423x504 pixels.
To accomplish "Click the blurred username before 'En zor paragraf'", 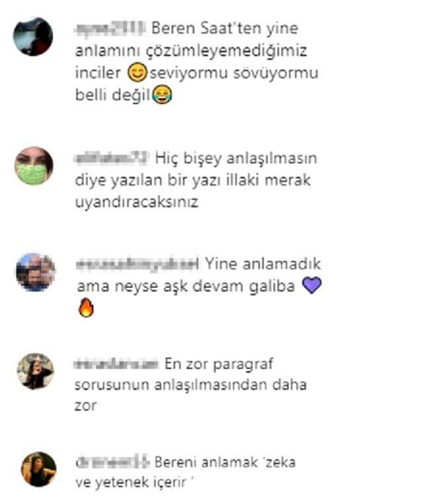I will (116, 364).
